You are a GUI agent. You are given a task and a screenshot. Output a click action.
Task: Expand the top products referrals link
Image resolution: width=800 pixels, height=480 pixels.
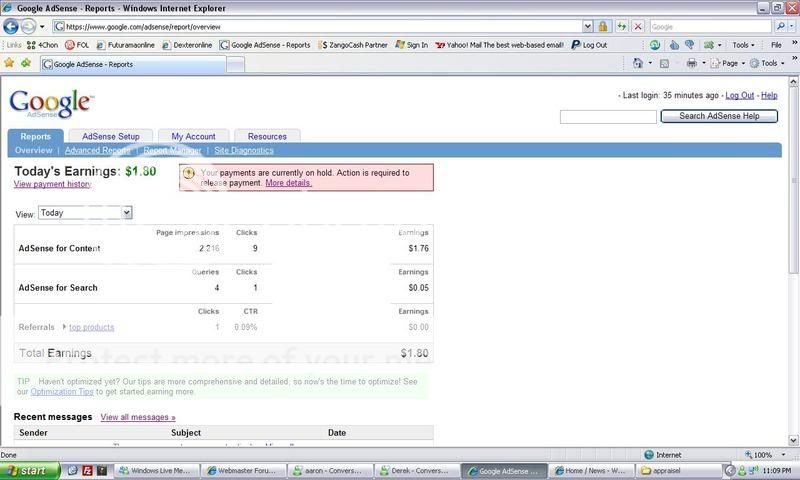click(x=91, y=327)
